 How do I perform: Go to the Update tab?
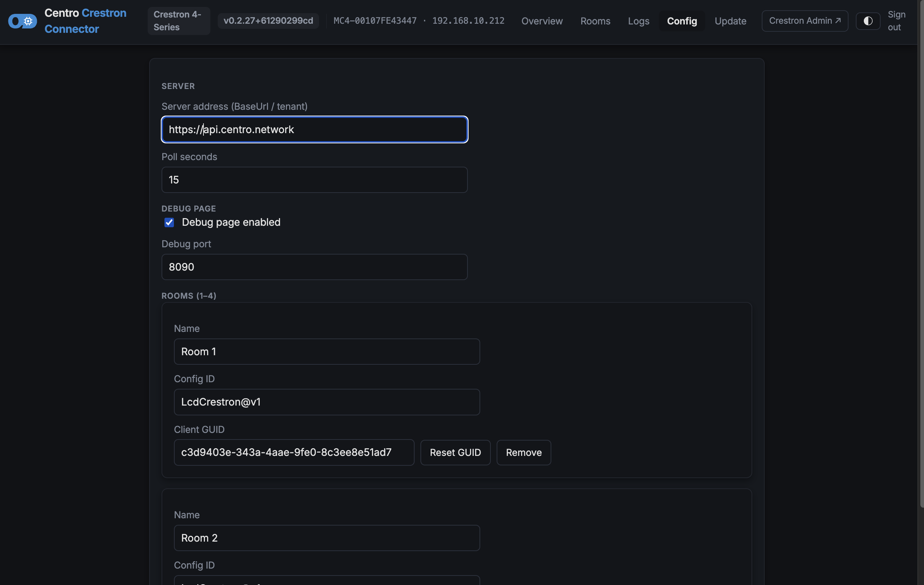[x=730, y=21]
